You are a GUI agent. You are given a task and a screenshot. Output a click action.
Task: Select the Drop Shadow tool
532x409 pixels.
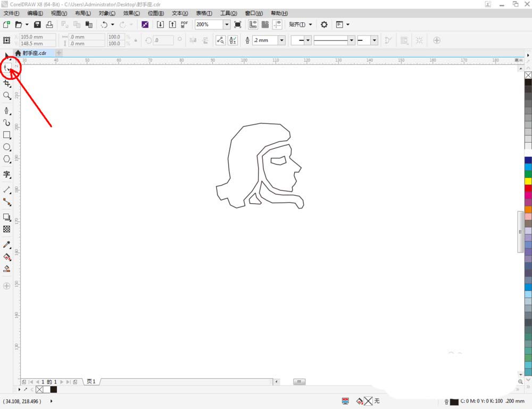[7, 217]
